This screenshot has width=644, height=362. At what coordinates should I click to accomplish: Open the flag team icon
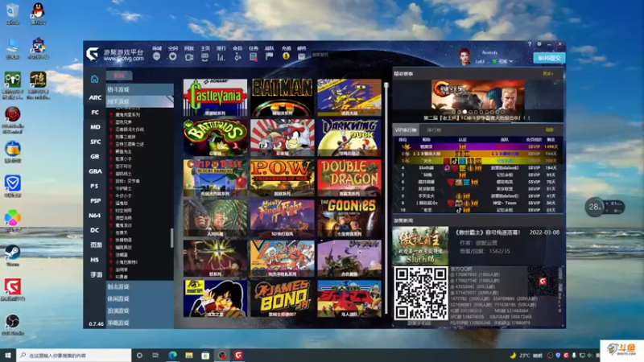(x=270, y=56)
